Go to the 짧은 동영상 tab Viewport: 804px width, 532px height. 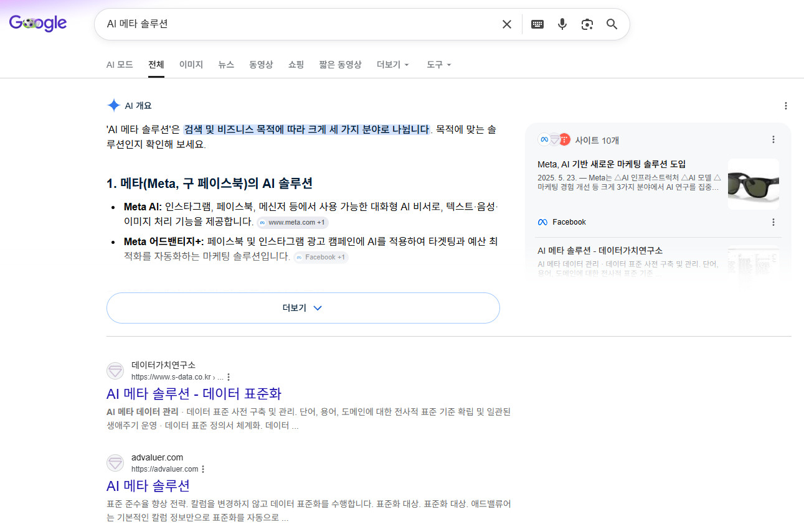click(x=340, y=65)
